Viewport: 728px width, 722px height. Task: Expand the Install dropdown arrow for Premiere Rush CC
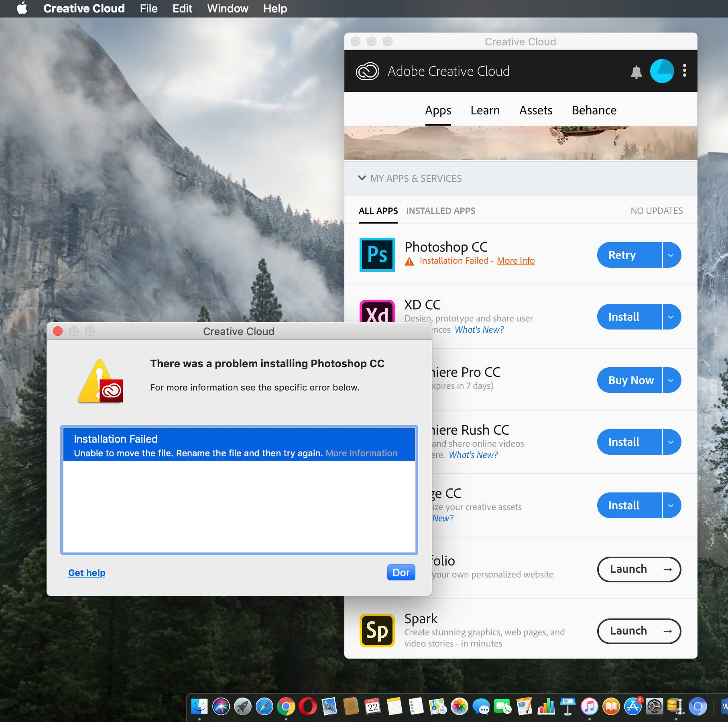pyautogui.click(x=672, y=442)
